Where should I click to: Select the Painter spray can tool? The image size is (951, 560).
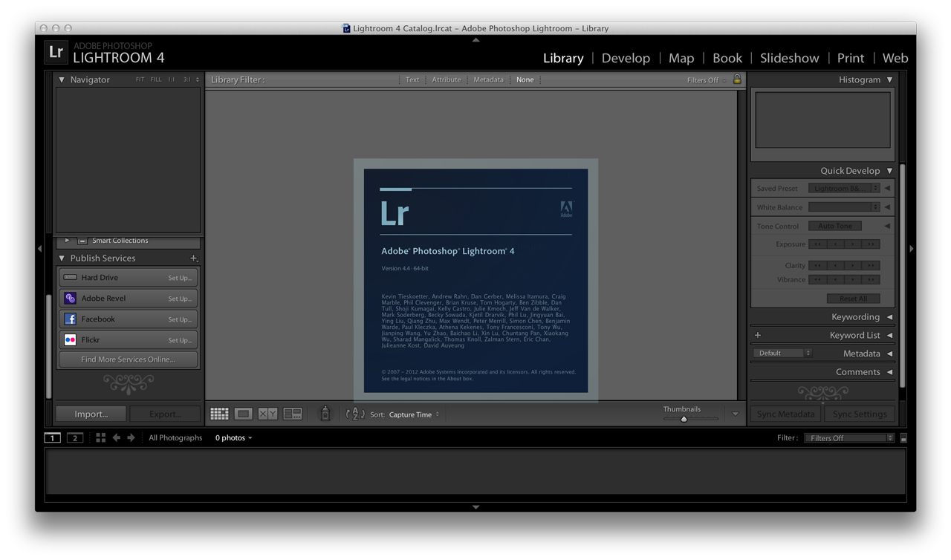click(x=325, y=414)
